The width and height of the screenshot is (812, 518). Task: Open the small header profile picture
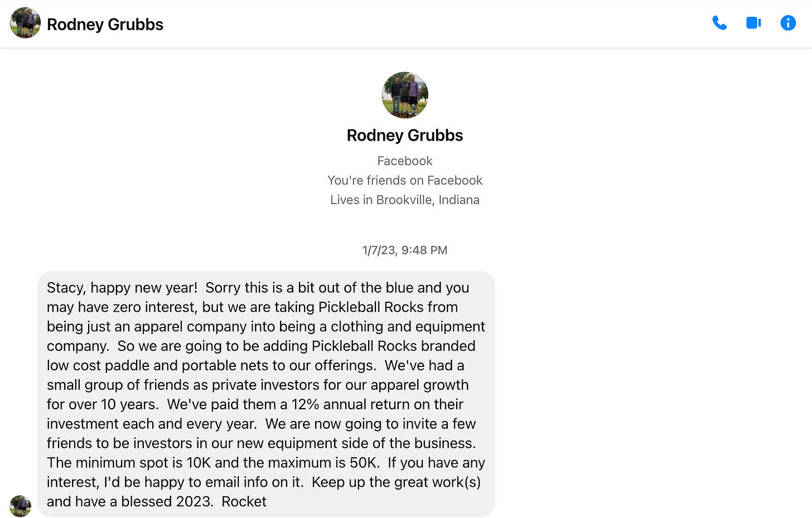point(25,23)
